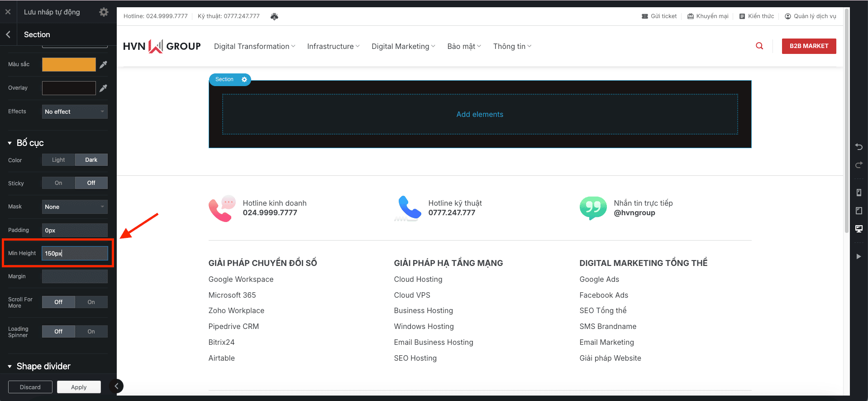Image resolution: width=868 pixels, height=401 pixels.
Task: Click the orange background color swatch
Action: tap(69, 64)
